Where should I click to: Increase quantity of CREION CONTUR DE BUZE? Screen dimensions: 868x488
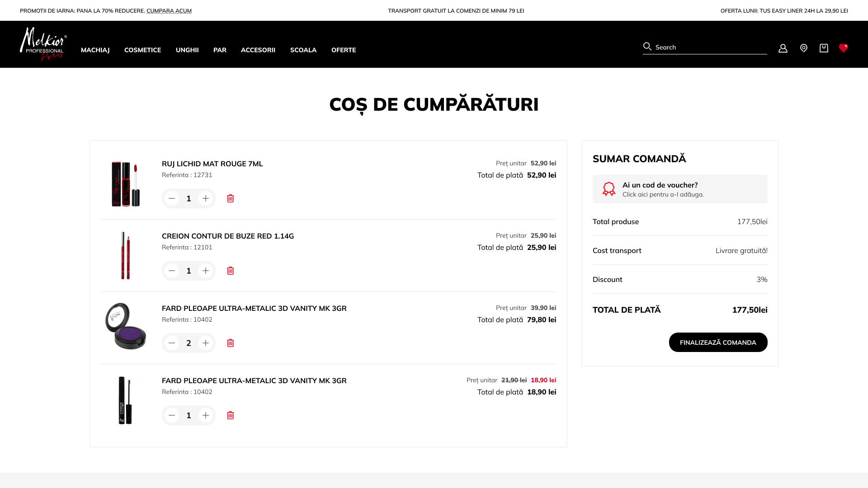coord(206,271)
